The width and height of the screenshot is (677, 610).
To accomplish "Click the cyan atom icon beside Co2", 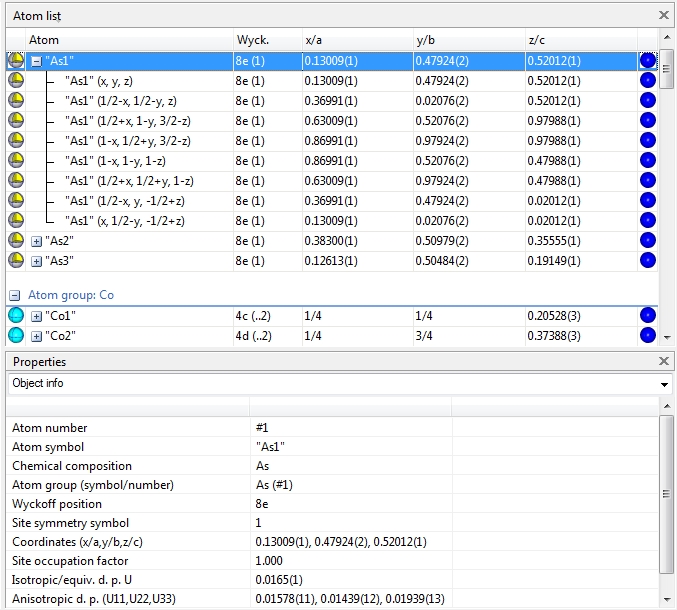I will [16, 336].
